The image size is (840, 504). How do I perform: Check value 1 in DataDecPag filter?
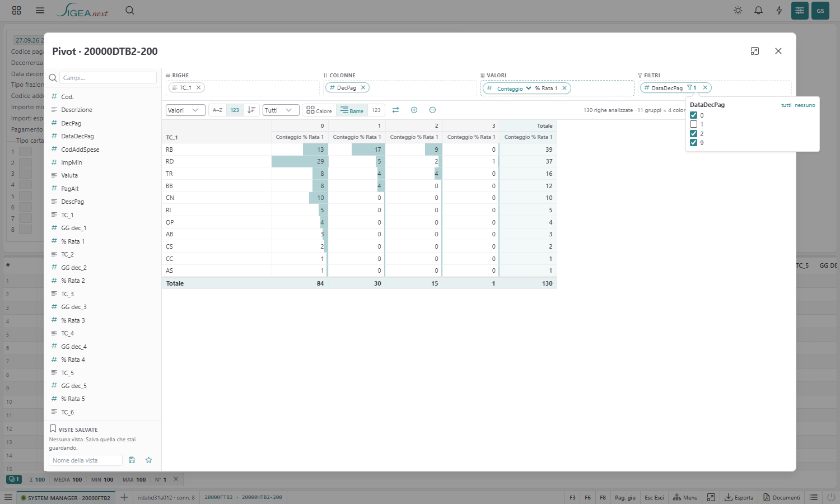693,124
